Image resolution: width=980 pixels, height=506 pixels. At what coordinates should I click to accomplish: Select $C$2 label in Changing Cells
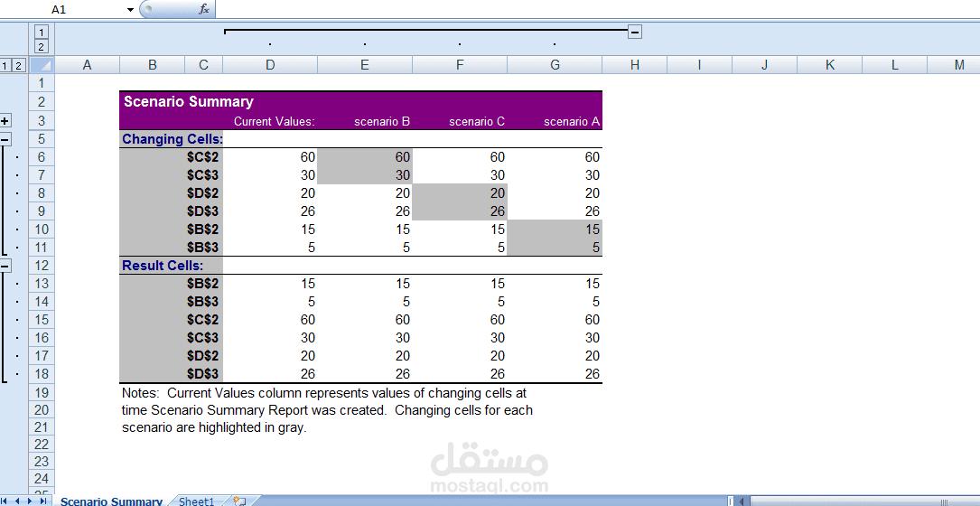point(203,157)
